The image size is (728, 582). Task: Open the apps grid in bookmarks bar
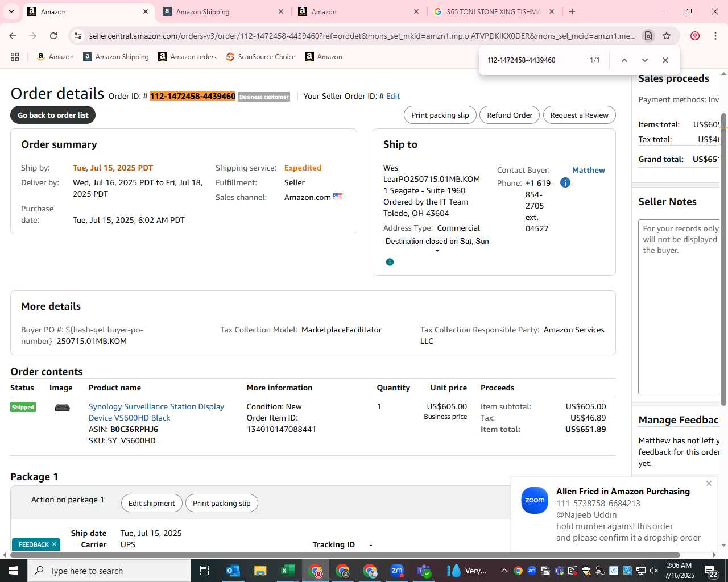coord(15,57)
